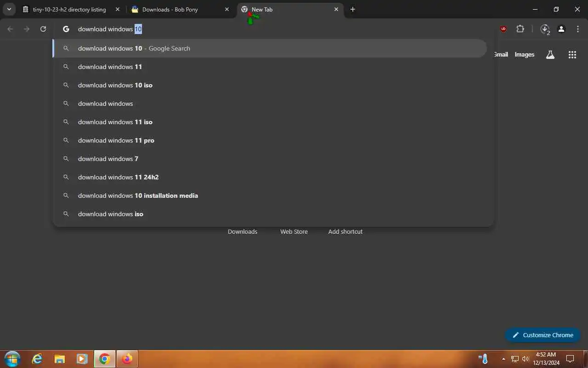This screenshot has height=368, width=588.
Task: Choose plain download windows suggestion
Action: click(270, 103)
